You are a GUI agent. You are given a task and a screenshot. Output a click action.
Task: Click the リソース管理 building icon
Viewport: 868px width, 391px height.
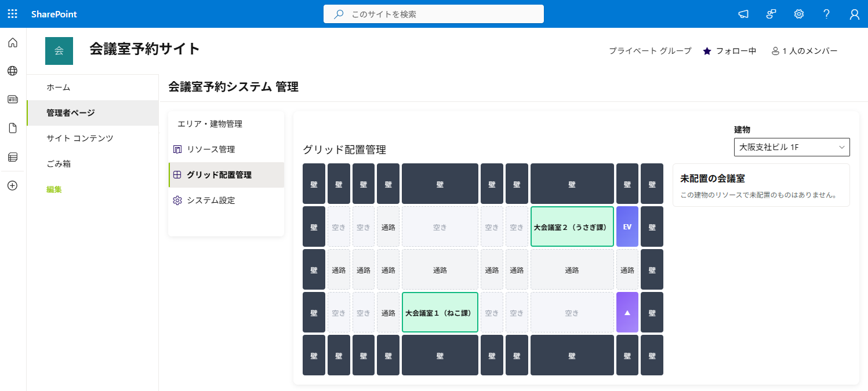pyautogui.click(x=177, y=149)
